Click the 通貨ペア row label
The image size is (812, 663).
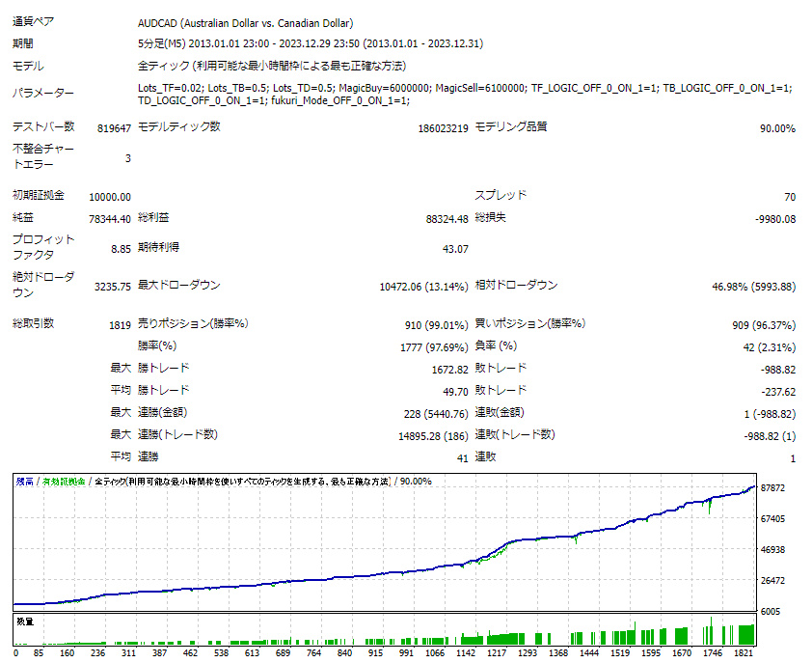click(x=33, y=22)
